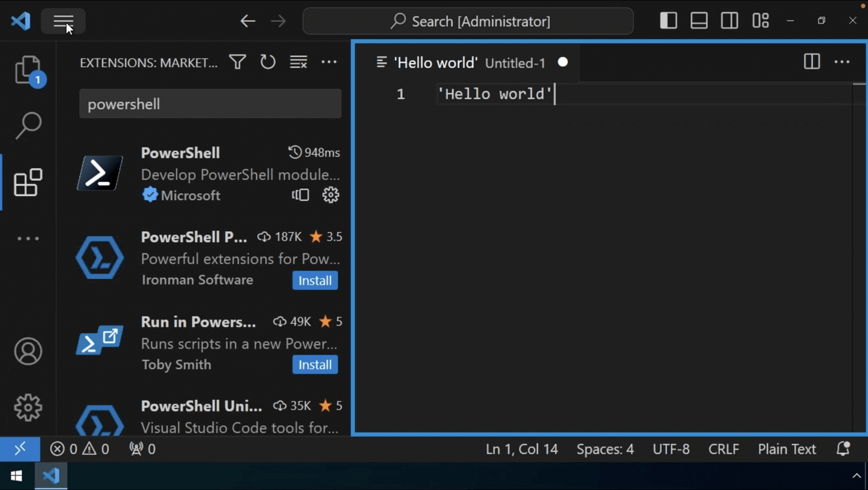Image resolution: width=868 pixels, height=490 pixels.
Task: Select the Run in Powers... extension title
Action: (x=198, y=322)
